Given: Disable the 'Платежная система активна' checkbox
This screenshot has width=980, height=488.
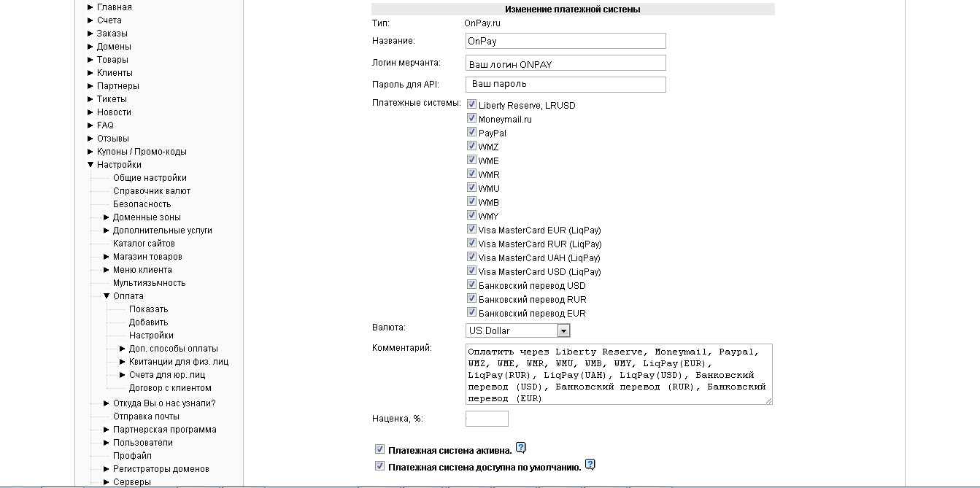Looking at the screenshot, I should [x=379, y=449].
